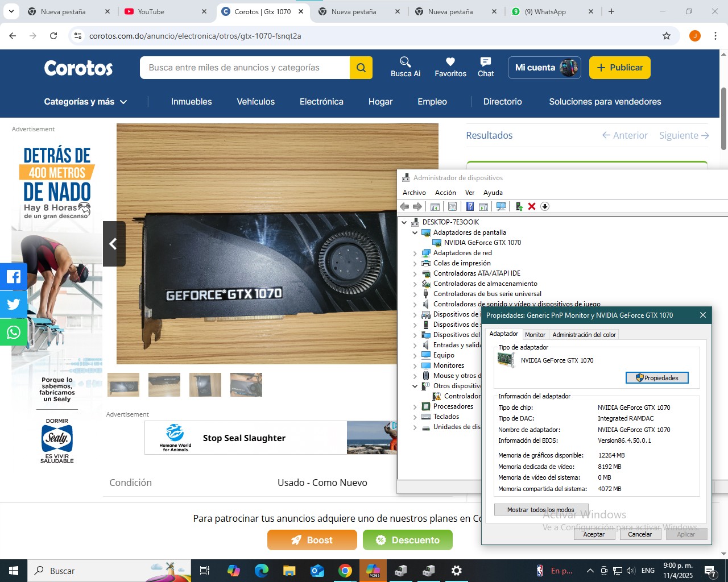Open Acción menu in Device Manager
The image size is (728, 582).
(x=445, y=193)
